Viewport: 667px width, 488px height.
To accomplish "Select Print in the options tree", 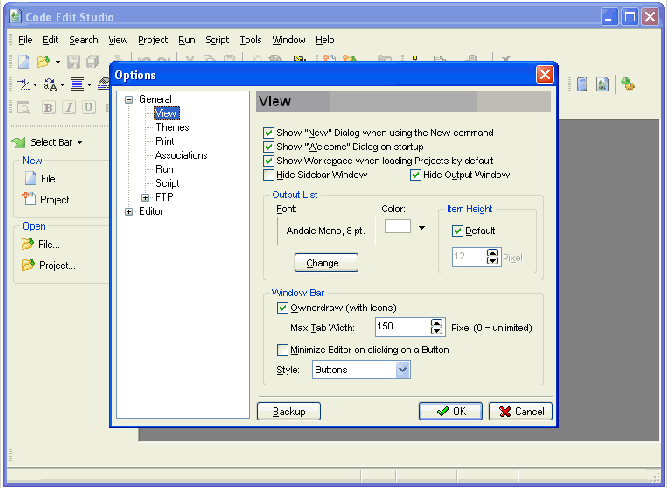I will coord(165,142).
